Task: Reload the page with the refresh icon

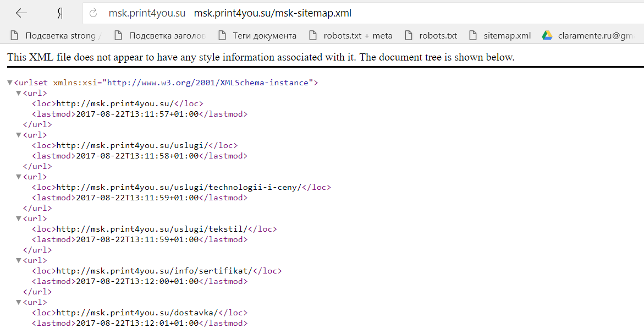Action: coord(93,13)
